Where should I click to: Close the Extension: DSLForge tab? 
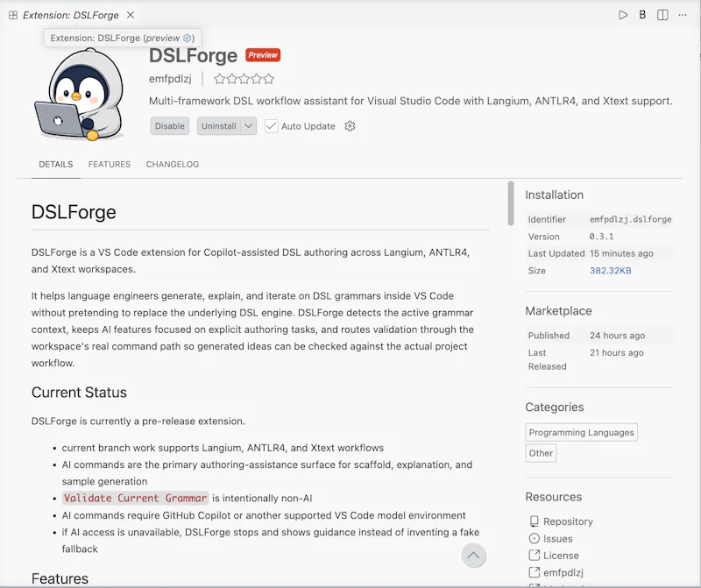[131, 15]
